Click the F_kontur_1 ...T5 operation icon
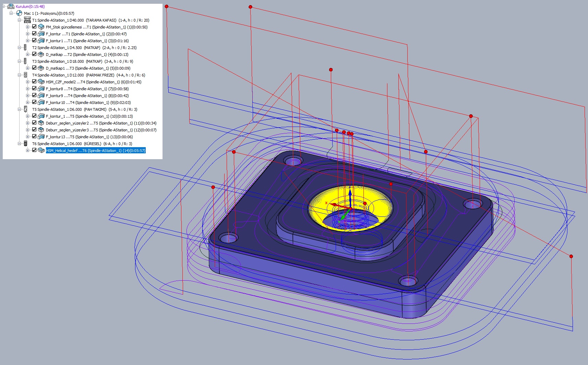Viewport: 588px width, 365px height. (x=41, y=116)
